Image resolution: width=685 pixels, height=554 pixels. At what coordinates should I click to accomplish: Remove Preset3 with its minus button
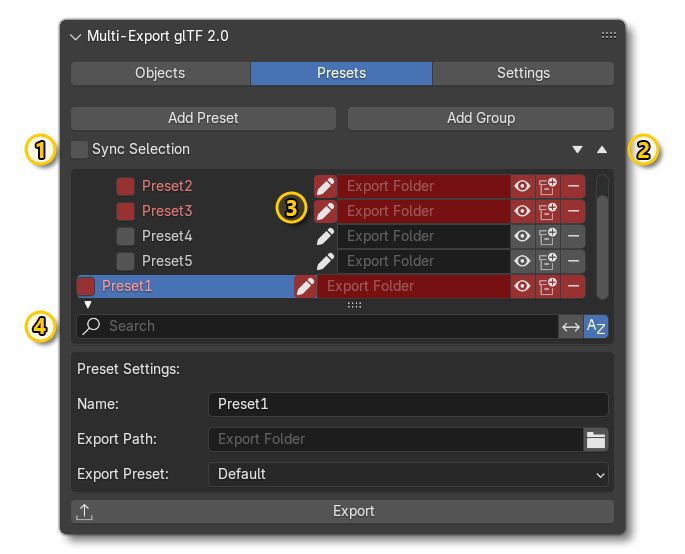click(573, 211)
